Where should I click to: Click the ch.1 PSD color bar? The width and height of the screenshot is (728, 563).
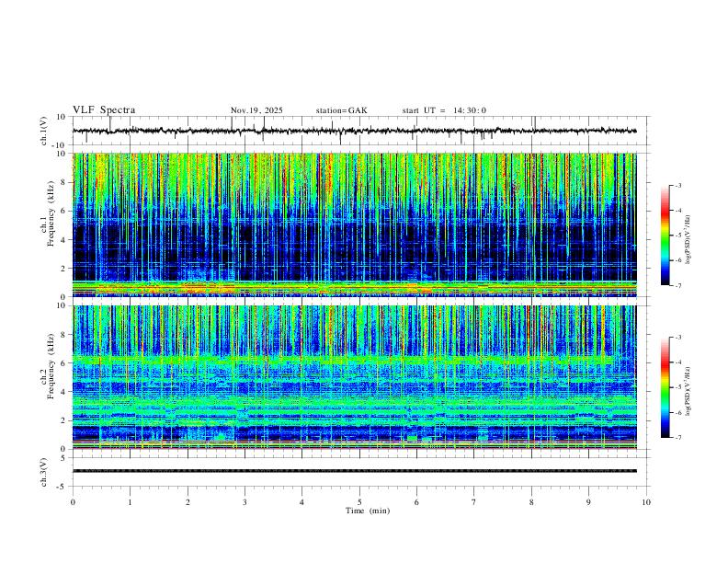(x=665, y=236)
